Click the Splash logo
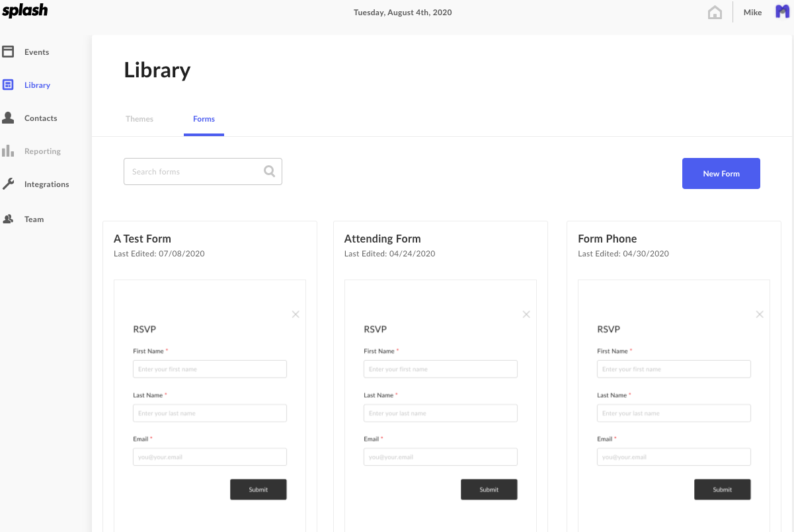 pyautogui.click(x=25, y=11)
